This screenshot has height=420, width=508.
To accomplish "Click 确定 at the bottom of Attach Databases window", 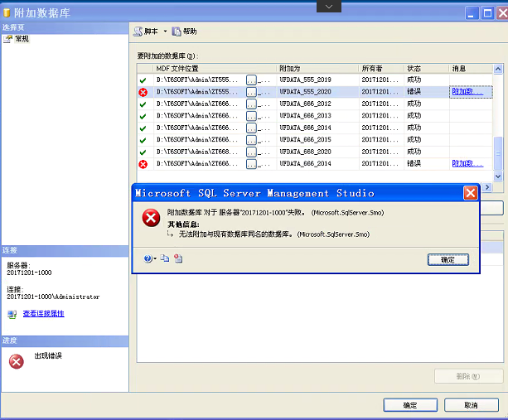I will (410, 405).
